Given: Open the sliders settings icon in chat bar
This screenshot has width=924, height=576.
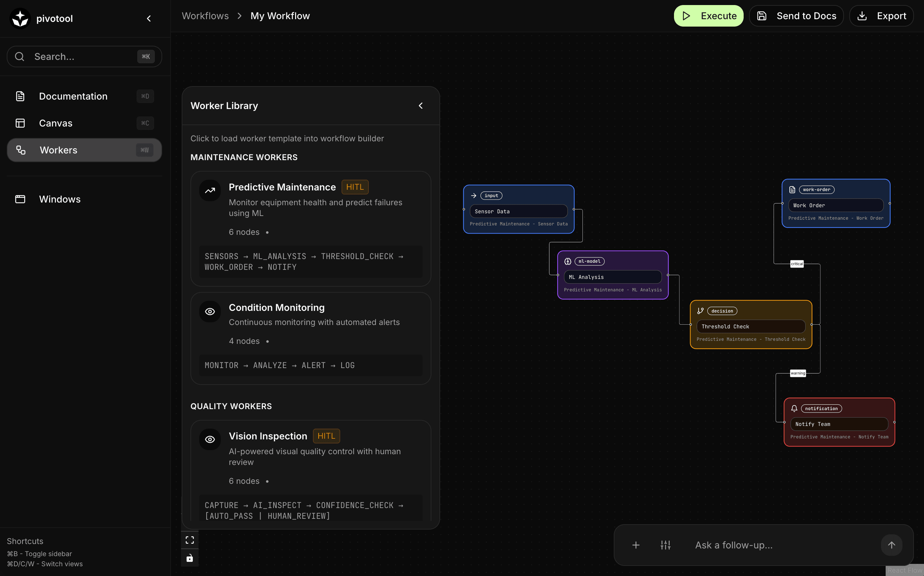Looking at the screenshot, I should tap(665, 545).
